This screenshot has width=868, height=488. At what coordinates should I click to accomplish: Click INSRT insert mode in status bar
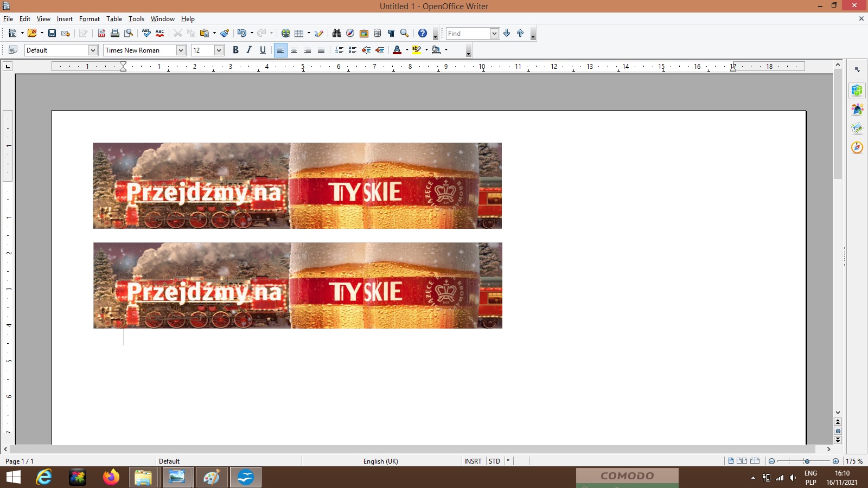(x=473, y=461)
